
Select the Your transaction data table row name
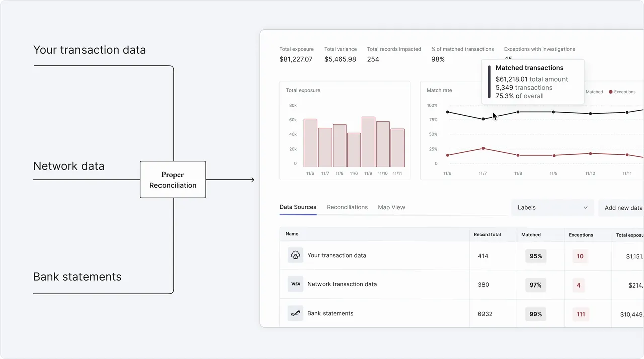point(337,255)
